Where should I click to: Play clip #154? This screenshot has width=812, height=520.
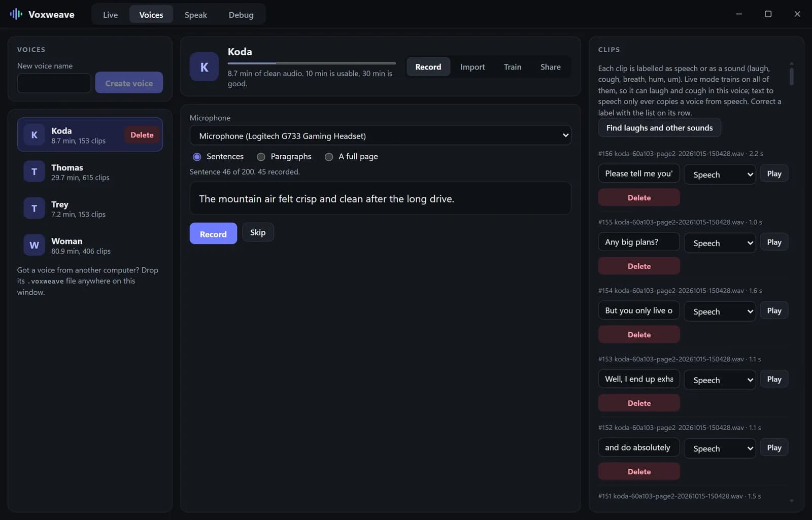coord(774,310)
